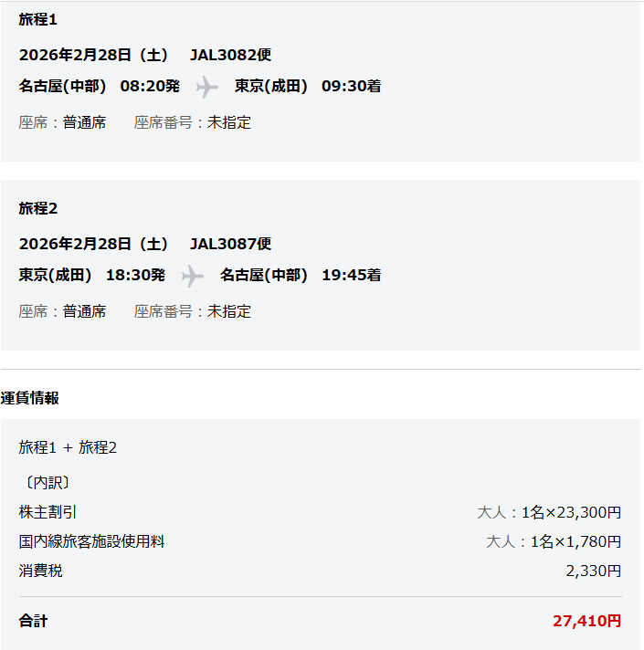Click the 19:45着 arrival time
Image resolution: width=644 pixels, height=650 pixels.
tap(351, 275)
